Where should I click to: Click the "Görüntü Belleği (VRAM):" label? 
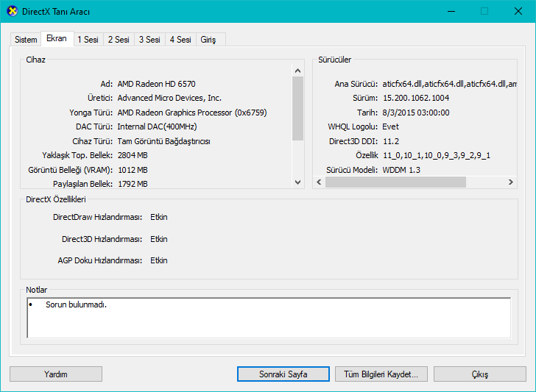click(x=71, y=170)
